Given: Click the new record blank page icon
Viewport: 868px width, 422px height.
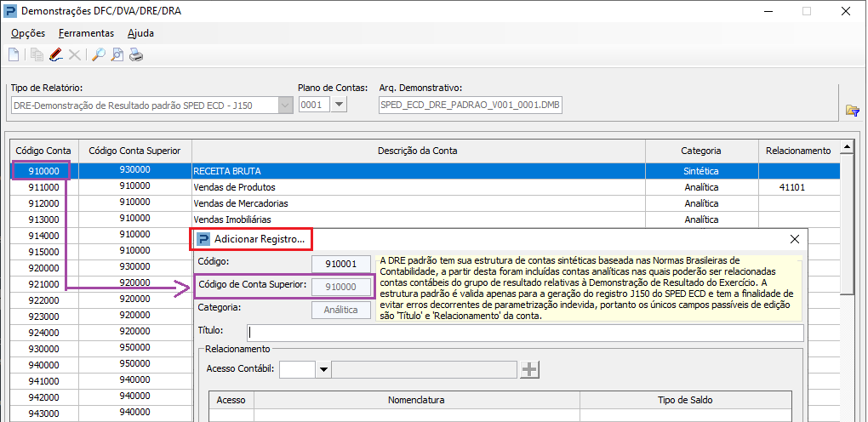Looking at the screenshot, I should [x=14, y=54].
